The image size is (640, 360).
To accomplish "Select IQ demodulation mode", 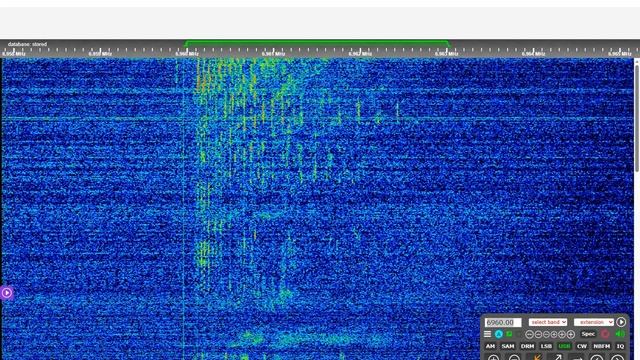I will [620, 346].
